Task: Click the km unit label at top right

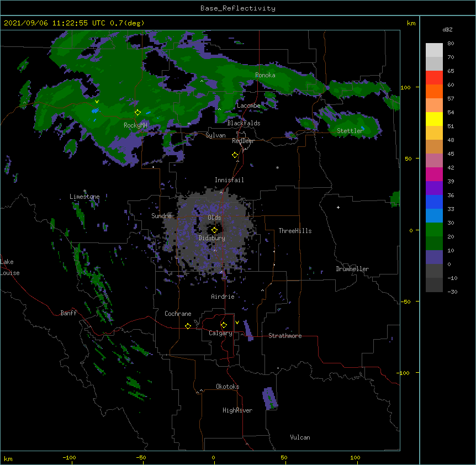Action: [411, 23]
